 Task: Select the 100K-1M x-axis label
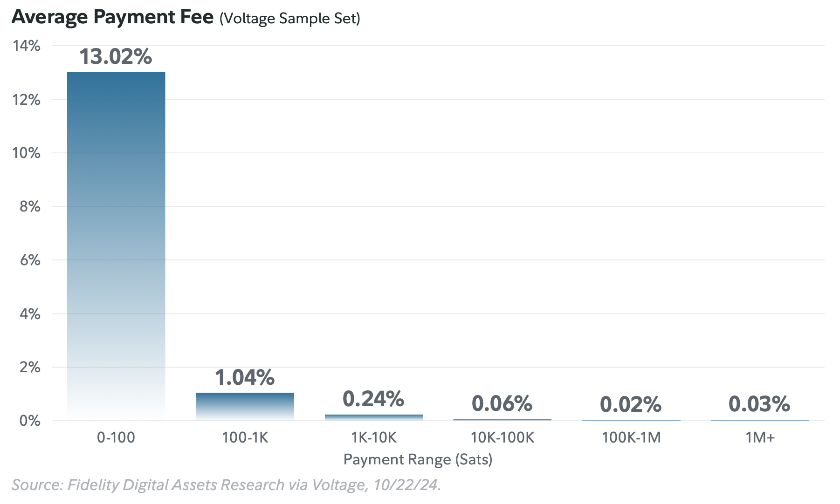coord(631,437)
